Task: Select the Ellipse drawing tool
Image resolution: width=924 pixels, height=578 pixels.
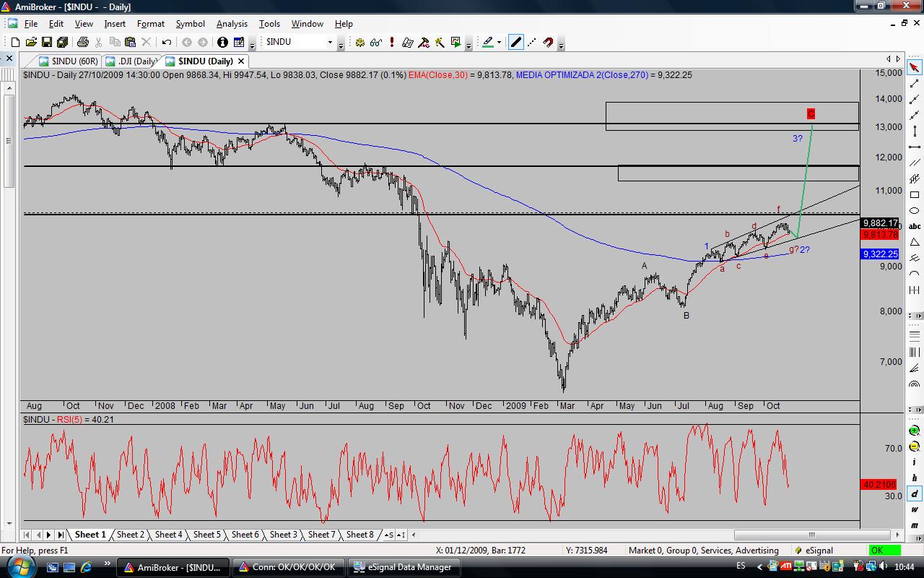Action: pos(915,210)
